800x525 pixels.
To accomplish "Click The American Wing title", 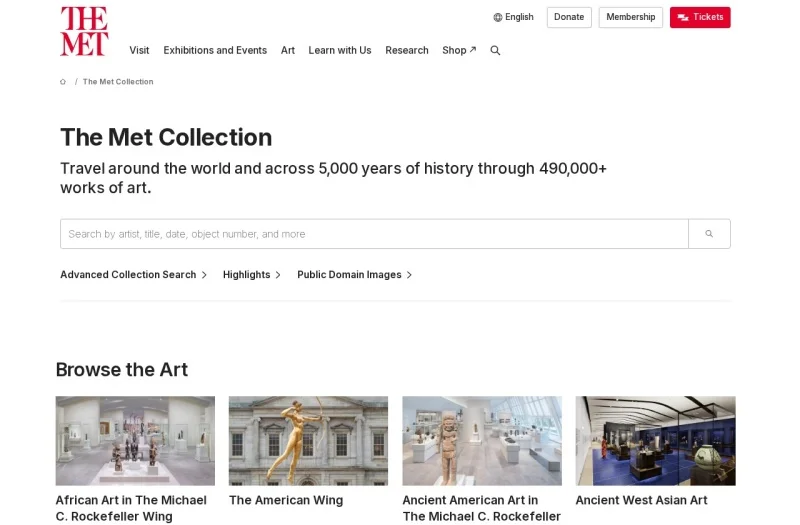I will click(286, 501).
